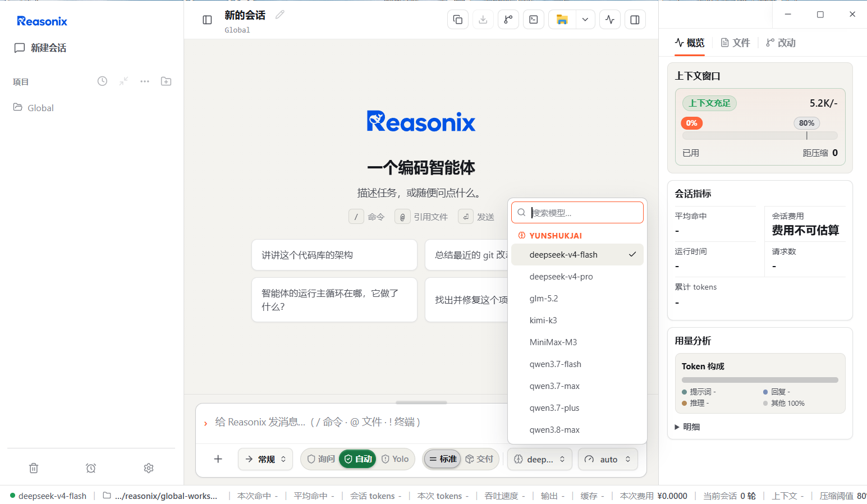
Task: Pick the MiniMax-M3 model
Action: [x=577, y=342]
